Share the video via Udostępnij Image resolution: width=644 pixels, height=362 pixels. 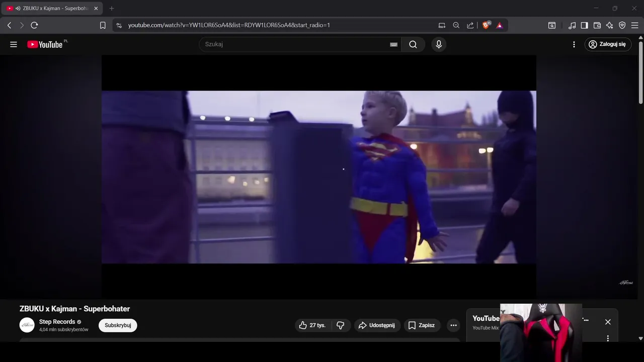coord(377,325)
